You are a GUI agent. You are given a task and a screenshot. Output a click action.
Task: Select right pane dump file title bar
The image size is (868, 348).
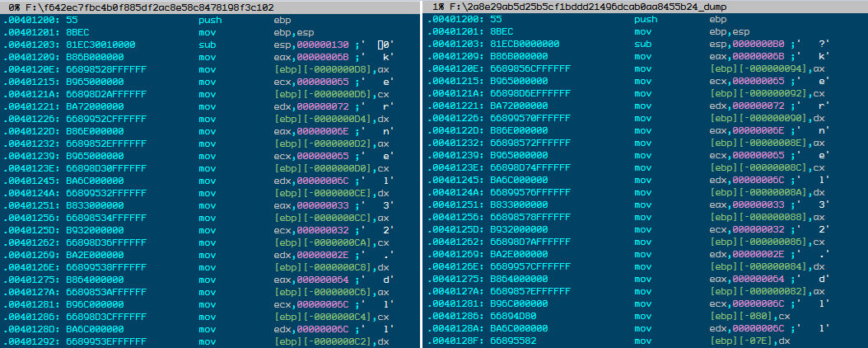tap(646, 7)
